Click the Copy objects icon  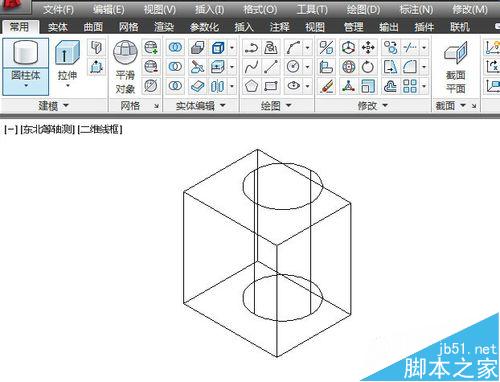[390, 48]
